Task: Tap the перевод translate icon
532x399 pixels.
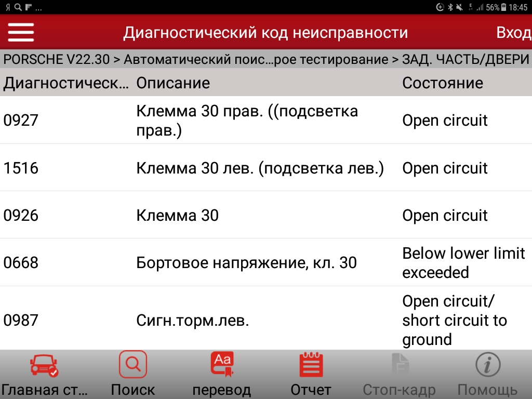Action: click(x=222, y=365)
